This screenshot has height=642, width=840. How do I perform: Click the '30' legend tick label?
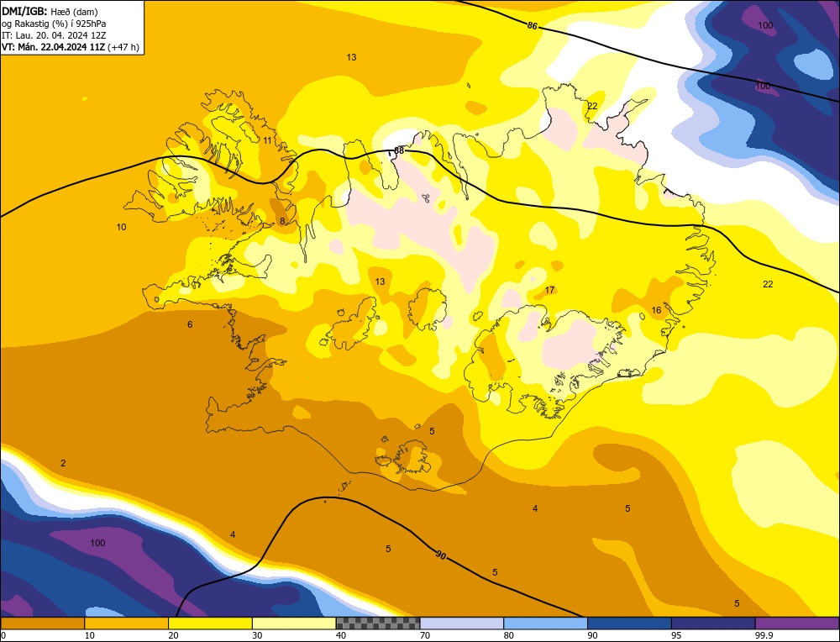257,635
